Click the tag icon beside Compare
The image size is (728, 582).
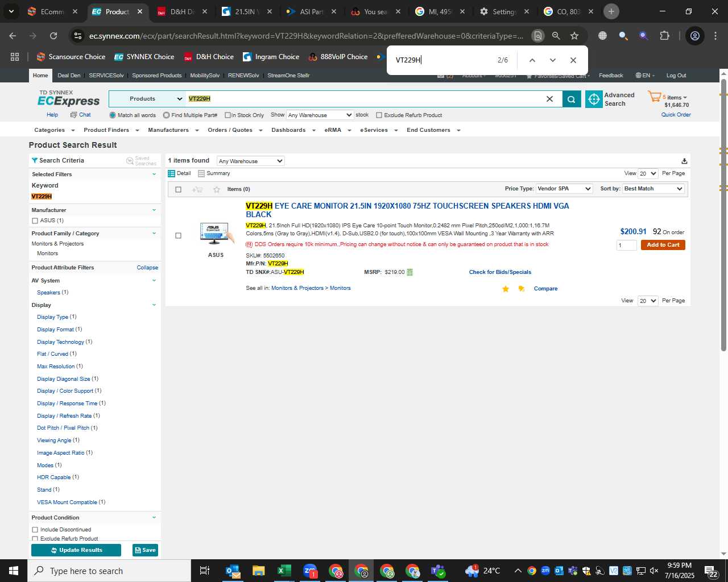tap(521, 289)
